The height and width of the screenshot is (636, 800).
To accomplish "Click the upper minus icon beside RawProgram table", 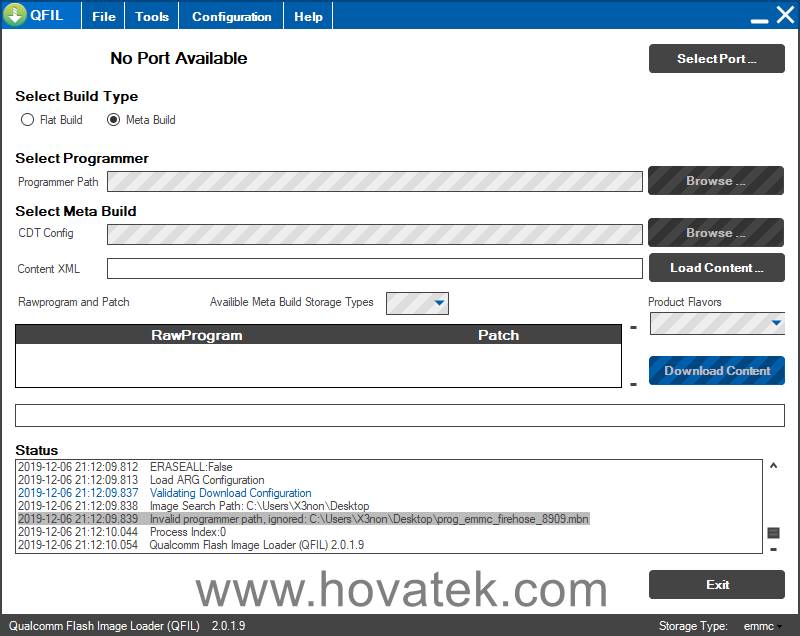I will [634, 327].
